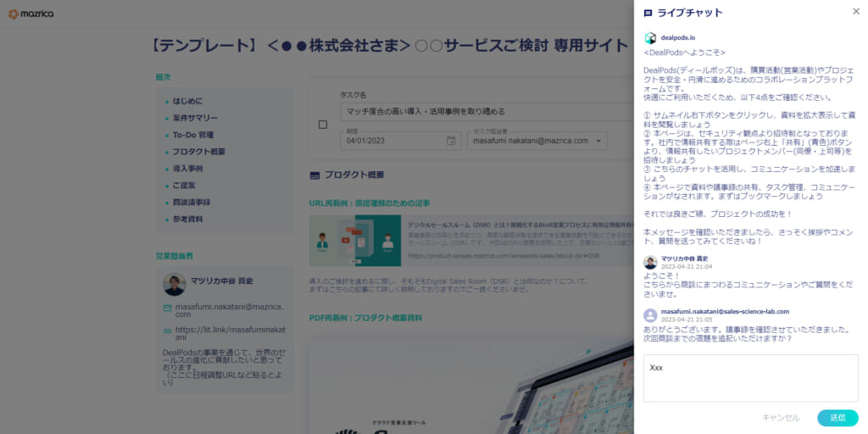Viewport: 868px width, 434px height.
Task: Click the ライブチャット panel title
Action: point(690,13)
